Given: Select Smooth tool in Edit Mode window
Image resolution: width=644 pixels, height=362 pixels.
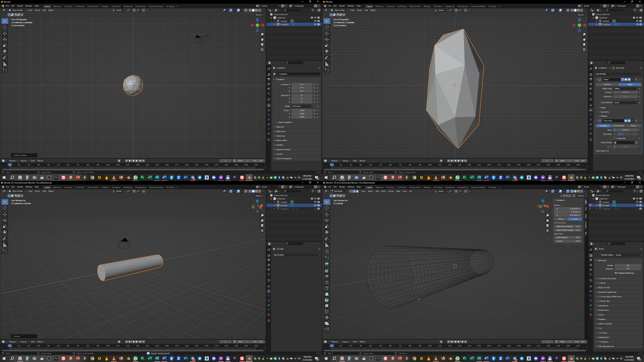Looking at the screenshot, I should 327,306.
